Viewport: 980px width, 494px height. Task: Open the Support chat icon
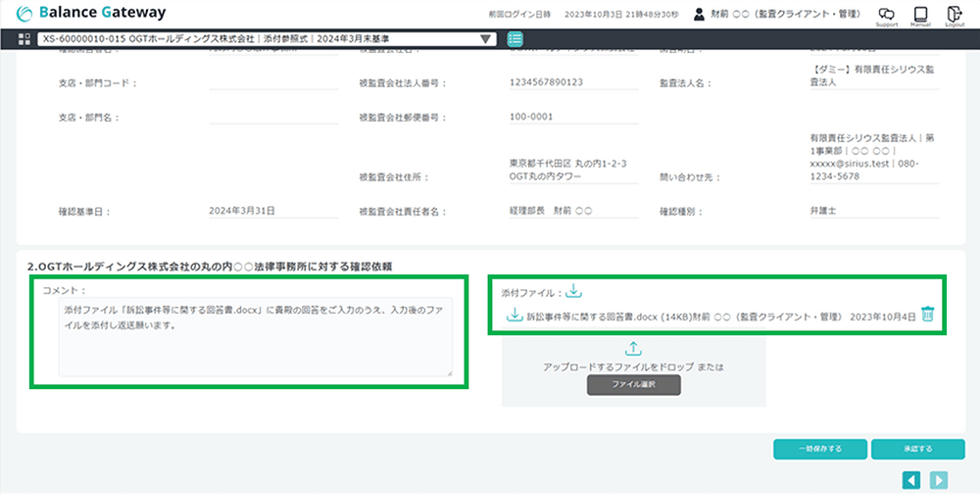(886, 14)
